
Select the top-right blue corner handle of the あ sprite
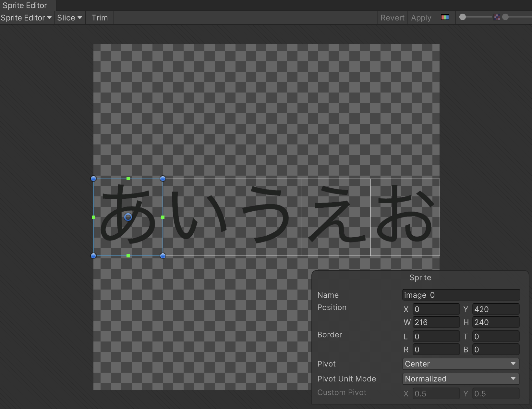pyautogui.click(x=163, y=179)
